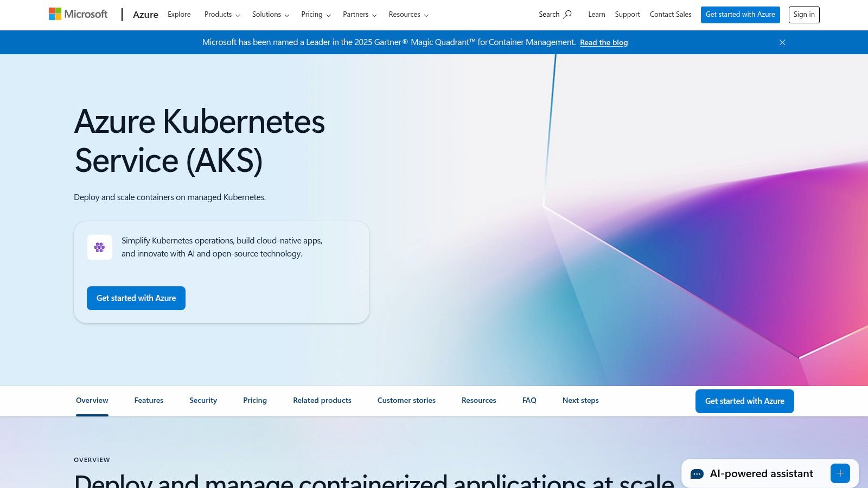Dismiss the Gartner banner with the X icon

click(782, 42)
